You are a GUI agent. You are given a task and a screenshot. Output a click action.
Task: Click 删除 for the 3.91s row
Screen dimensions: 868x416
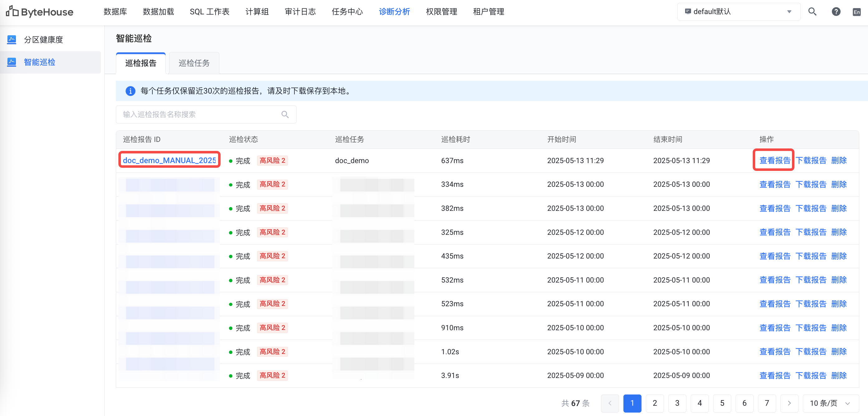[x=839, y=375]
